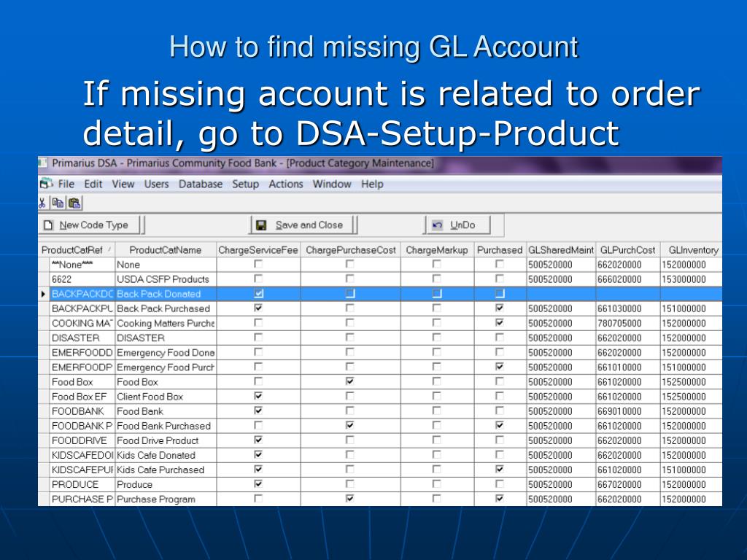Open the Help menu
This screenshot has height=560, width=747.
tap(372, 184)
